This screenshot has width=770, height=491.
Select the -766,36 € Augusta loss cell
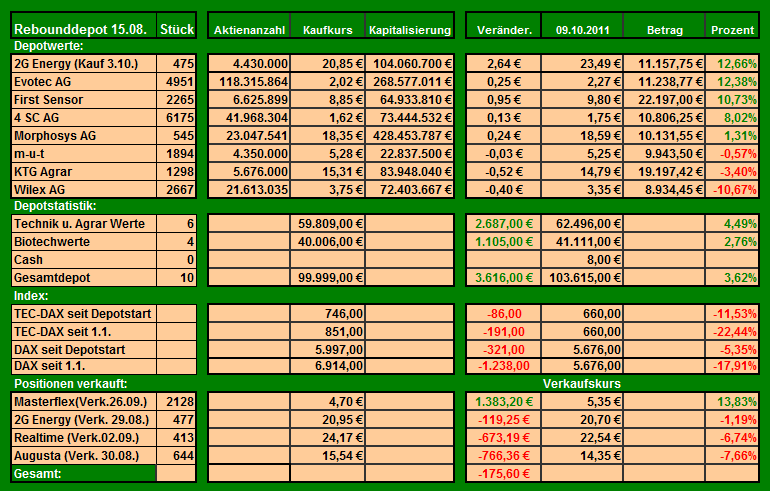pos(504,456)
